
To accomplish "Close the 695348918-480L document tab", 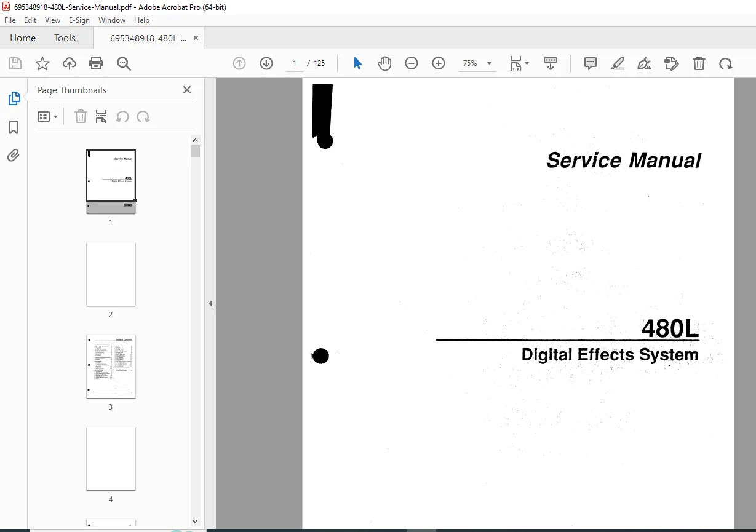I will (x=196, y=38).
